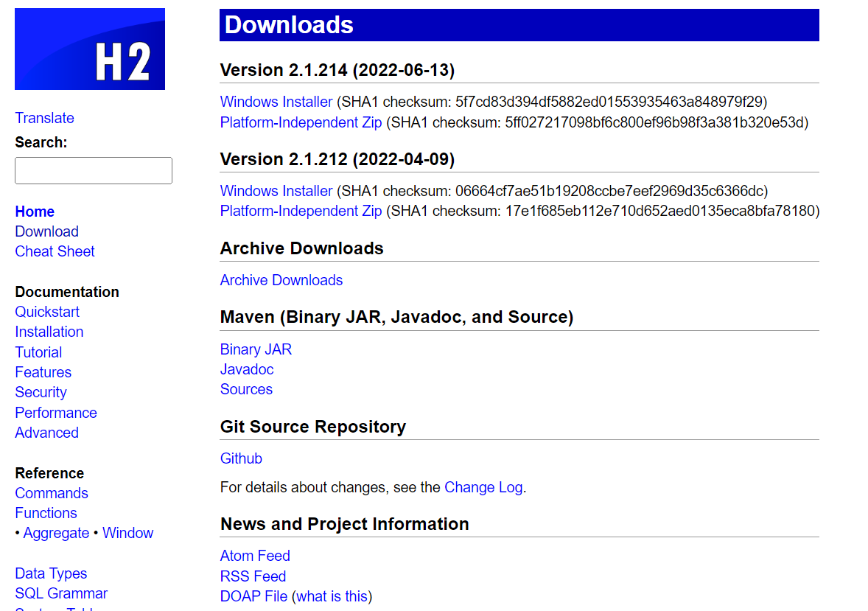
Task: Click the 'Version 2.1.214 (2022-06-13)' heading
Action: point(337,70)
